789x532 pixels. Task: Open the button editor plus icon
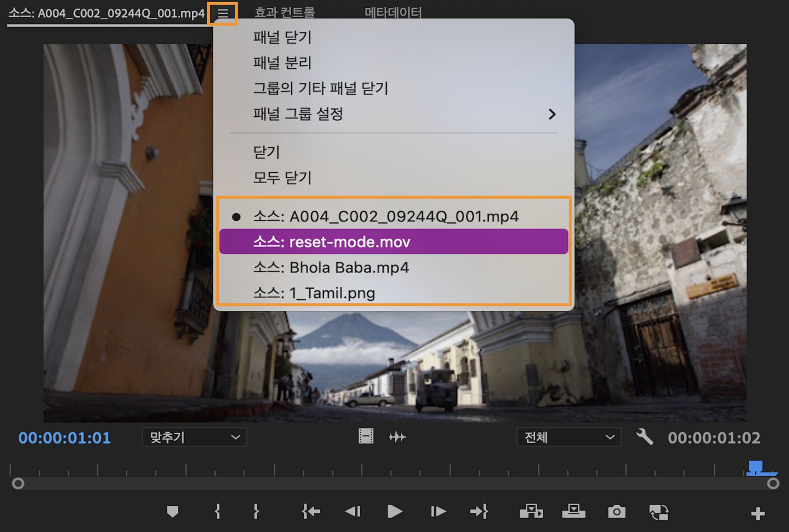(757, 514)
